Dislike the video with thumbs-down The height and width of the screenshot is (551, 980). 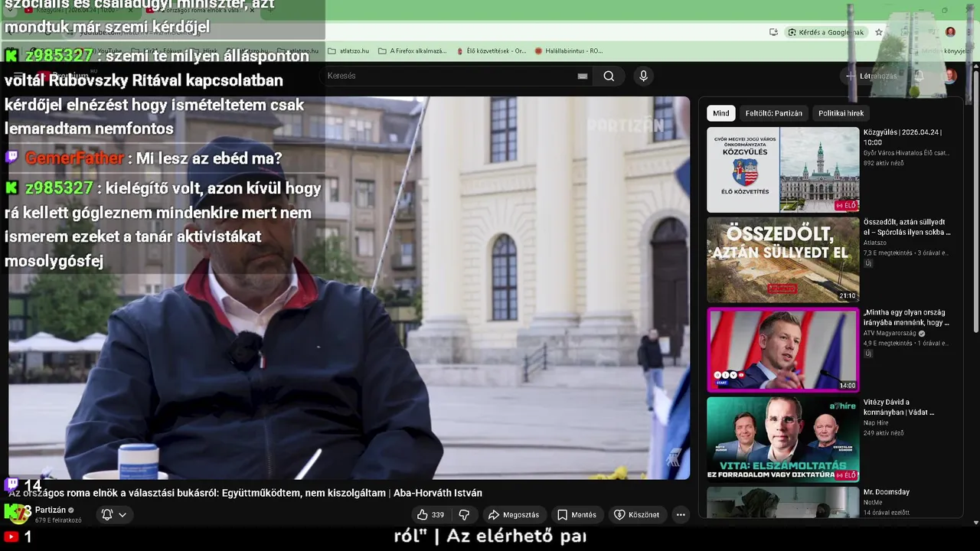pyautogui.click(x=464, y=515)
